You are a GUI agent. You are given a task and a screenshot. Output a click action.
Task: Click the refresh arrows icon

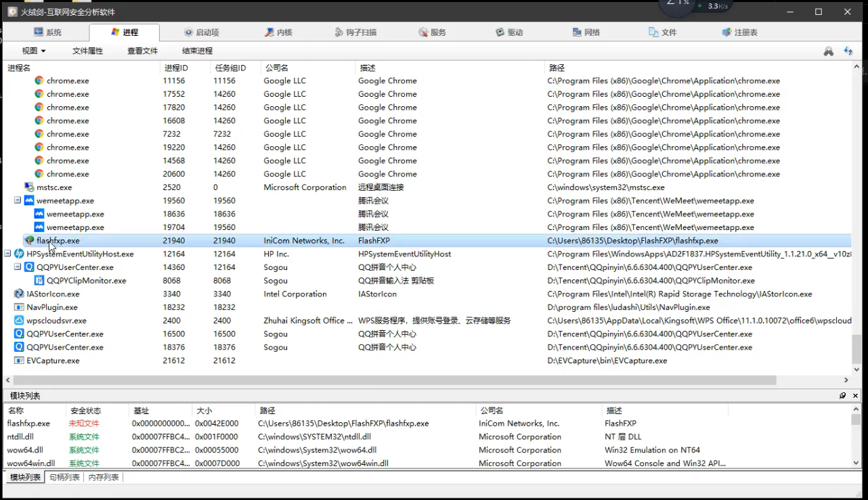[x=848, y=51]
